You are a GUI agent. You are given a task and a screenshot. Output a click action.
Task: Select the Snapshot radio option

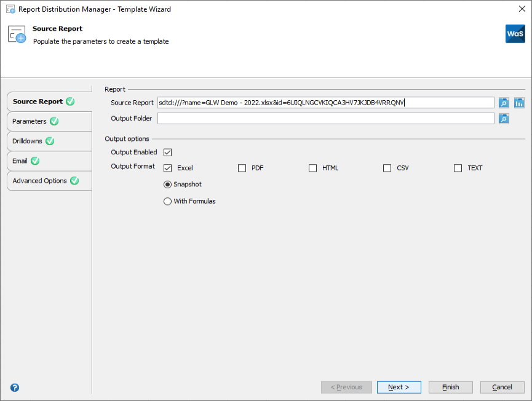click(167, 185)
